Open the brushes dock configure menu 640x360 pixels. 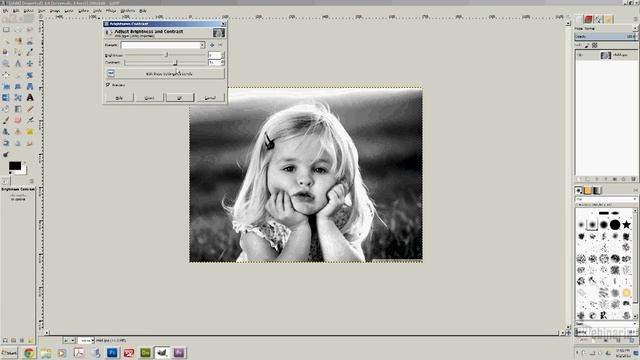tap(635, 190)
